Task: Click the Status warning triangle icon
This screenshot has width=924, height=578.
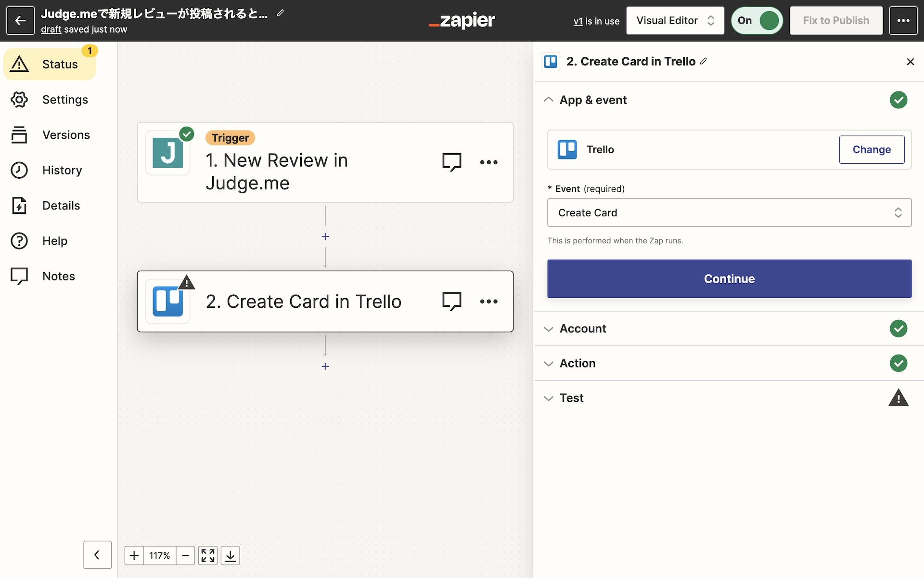Action: (x=19, y=64)
